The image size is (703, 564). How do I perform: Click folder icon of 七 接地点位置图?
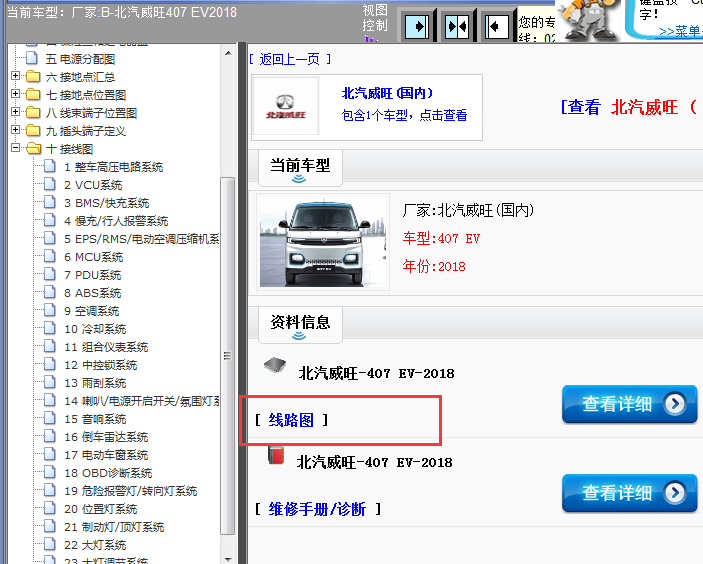tap(33, 95)
